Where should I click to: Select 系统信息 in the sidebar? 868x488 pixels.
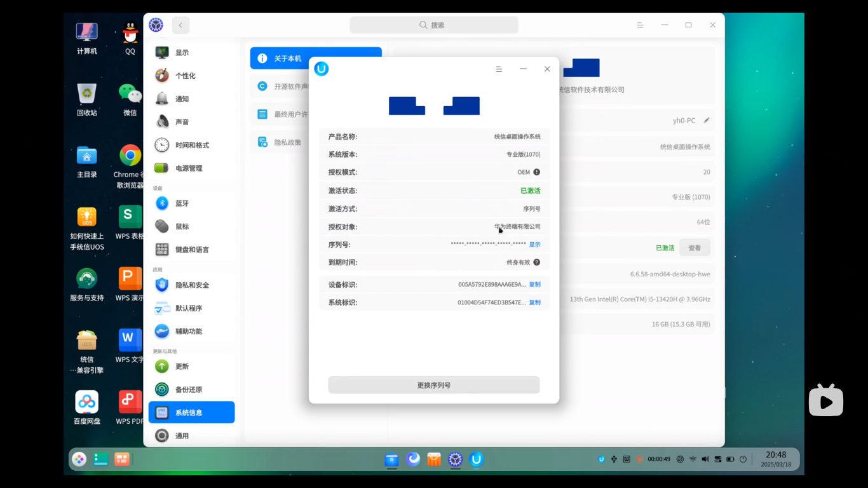pyautogui.click(x=191, y=412)
